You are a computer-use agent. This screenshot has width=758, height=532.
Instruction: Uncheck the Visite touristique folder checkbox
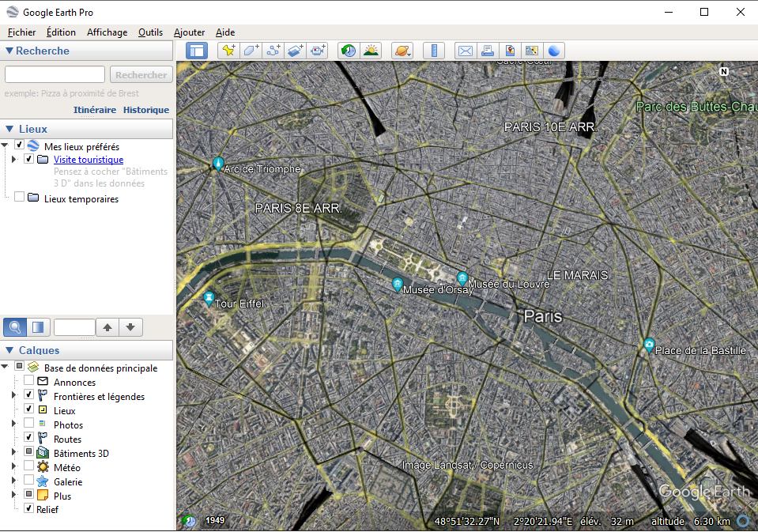(x=29, y=159)
